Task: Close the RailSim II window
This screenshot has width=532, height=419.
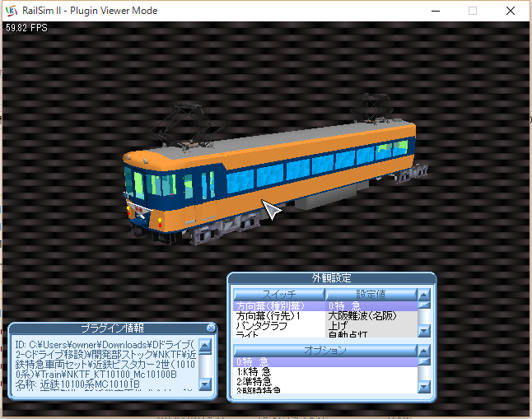Action: point(511,11)
